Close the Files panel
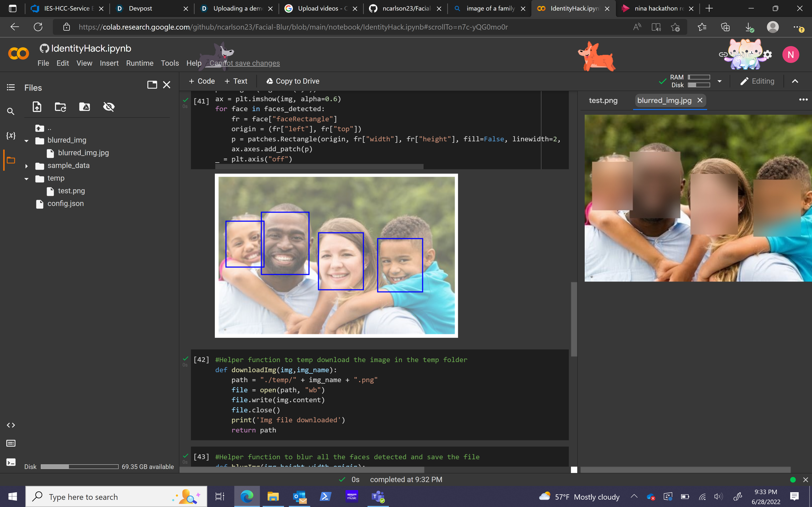 167,85
